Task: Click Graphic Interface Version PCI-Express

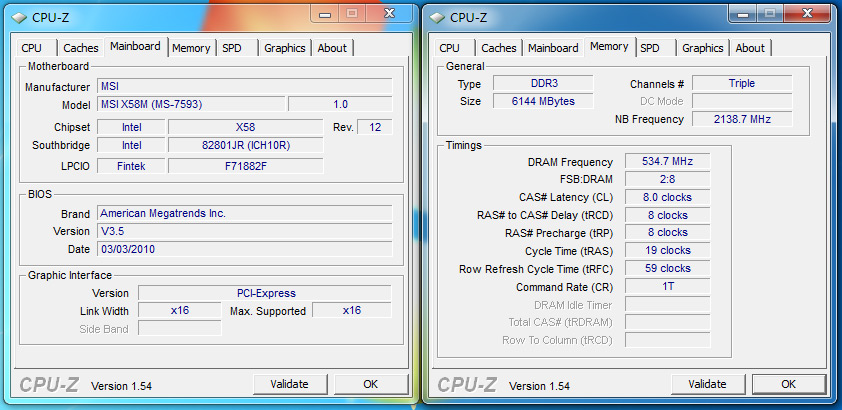Action: click(265, 293)
